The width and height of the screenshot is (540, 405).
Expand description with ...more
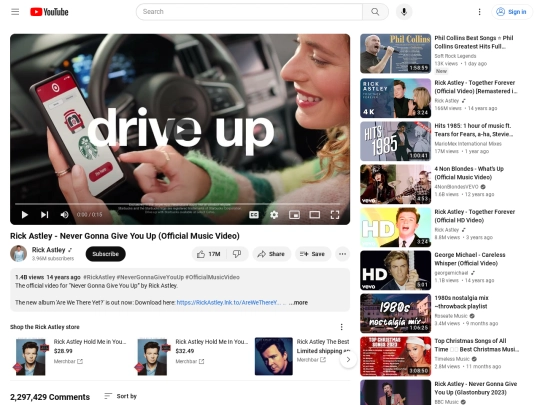click(298, 302)
